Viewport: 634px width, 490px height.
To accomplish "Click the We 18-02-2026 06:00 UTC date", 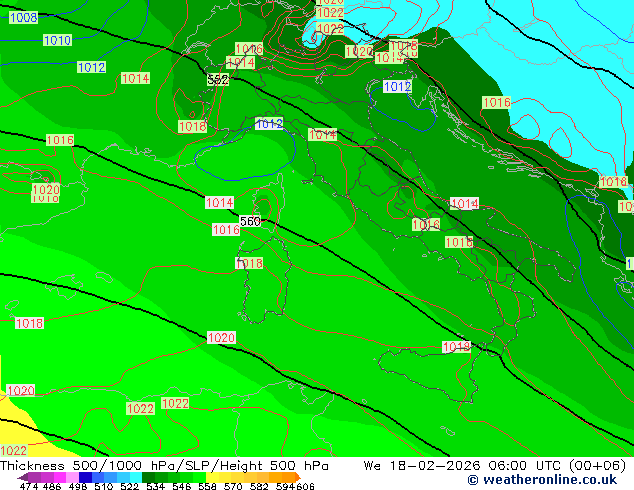I will (494, 465).
